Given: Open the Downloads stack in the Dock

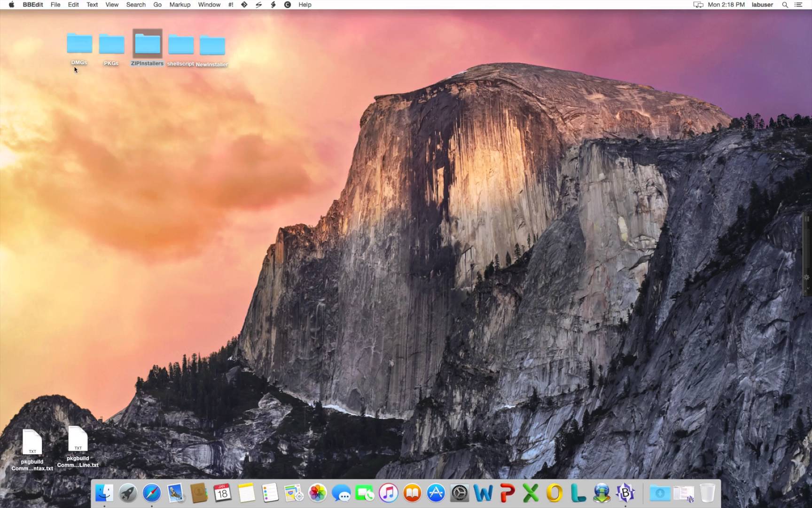Looking at the screenshot, I should [x=660, y=493].
